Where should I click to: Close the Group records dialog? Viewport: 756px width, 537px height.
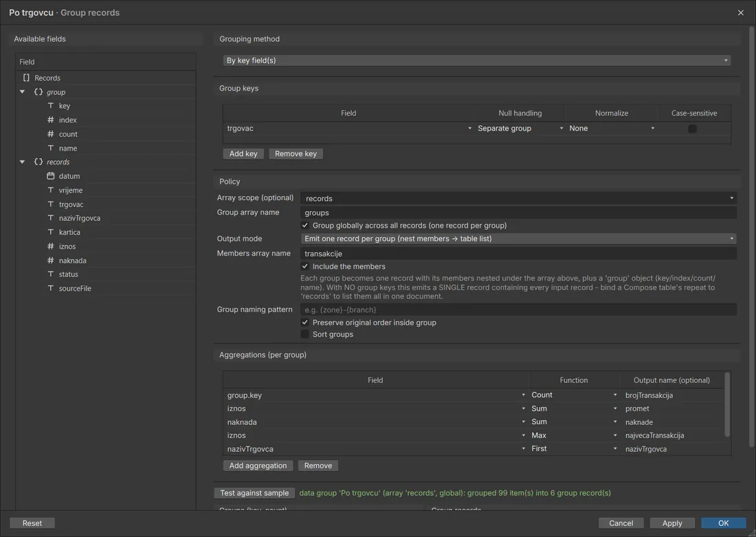[x=741, y=12]
